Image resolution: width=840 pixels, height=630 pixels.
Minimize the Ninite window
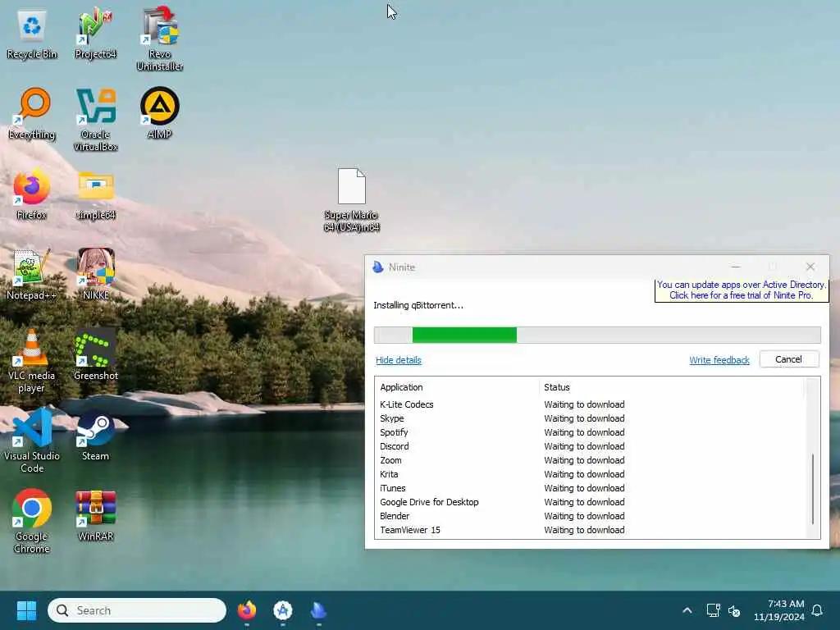736,267
